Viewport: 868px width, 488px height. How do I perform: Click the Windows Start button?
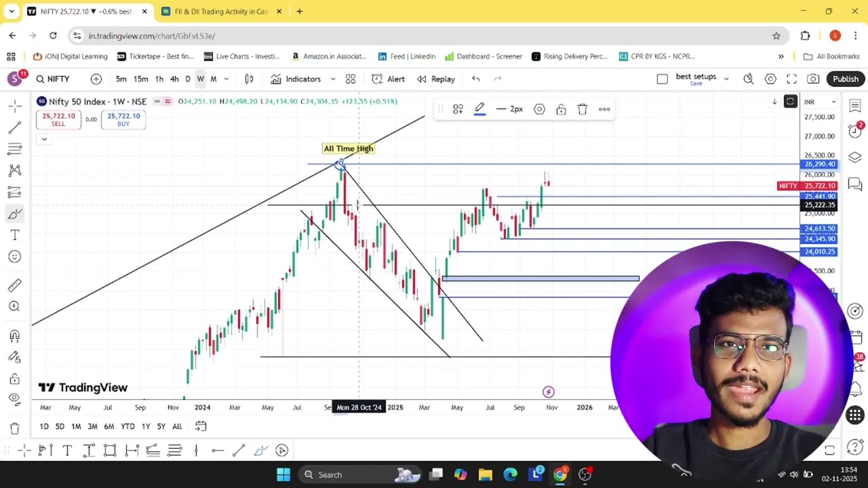(283, 474)
